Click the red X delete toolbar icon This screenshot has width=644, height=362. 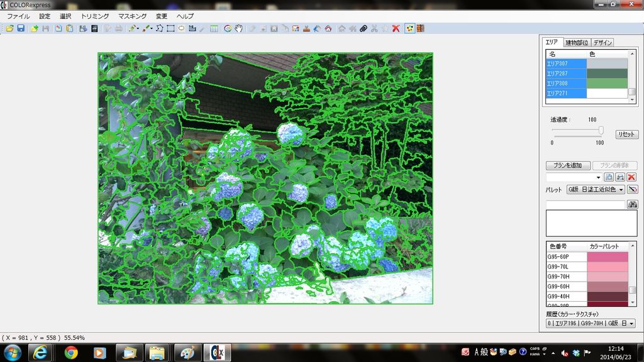pyautogui.click(x=396, y=28)
